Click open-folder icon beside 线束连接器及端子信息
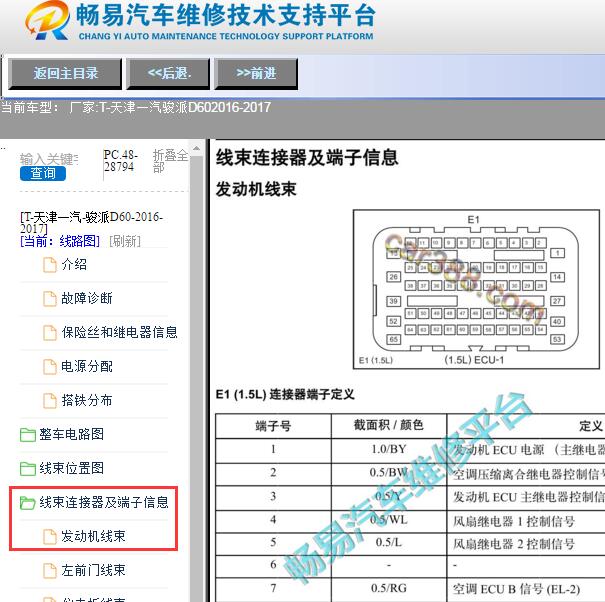 (27, 502)
